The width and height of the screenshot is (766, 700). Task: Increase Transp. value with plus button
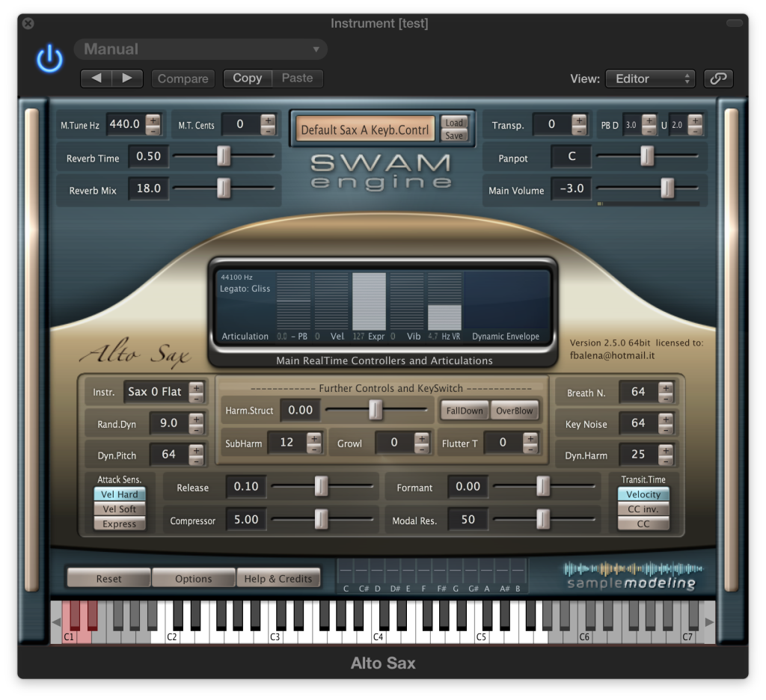[x=580, y=119]
